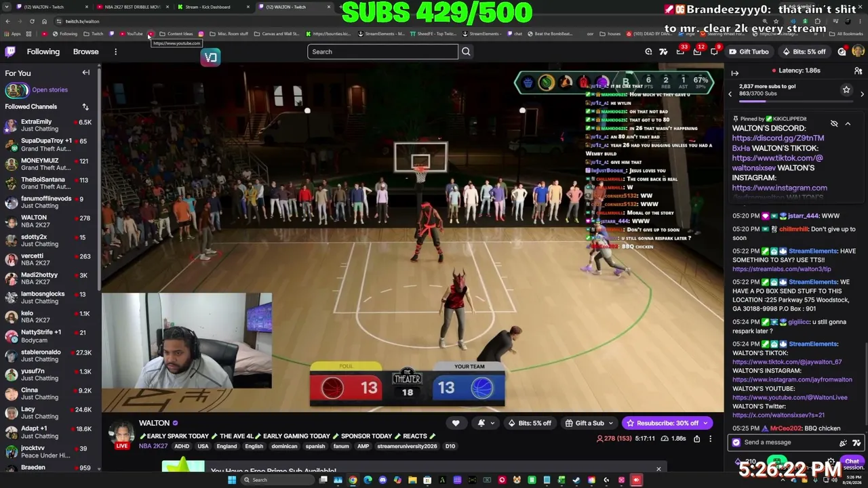The width and height of the screenshot is (868, 488).
Task: Click the streameruniversity2026 tag
Action: click(x=407, y=446)
